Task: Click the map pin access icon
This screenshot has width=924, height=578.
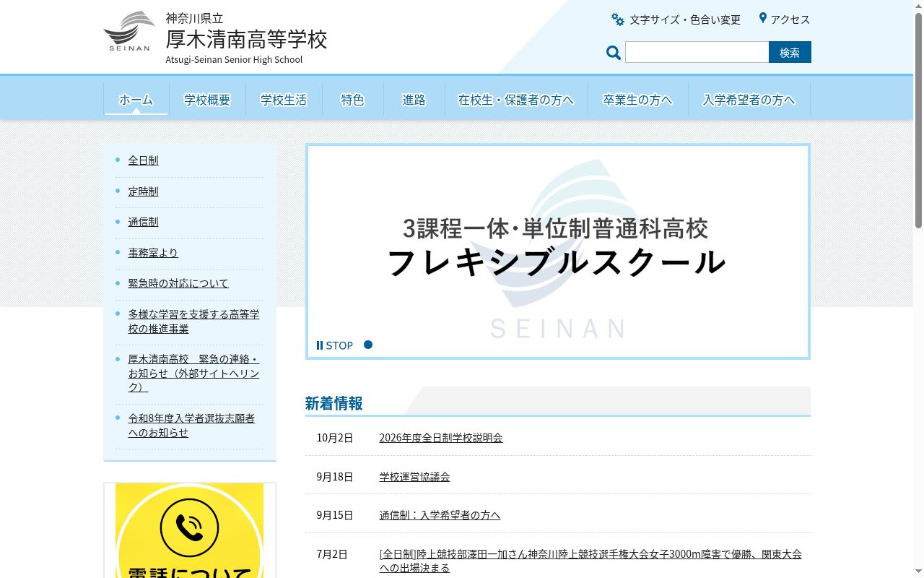Action: click(x=762, y=18)
